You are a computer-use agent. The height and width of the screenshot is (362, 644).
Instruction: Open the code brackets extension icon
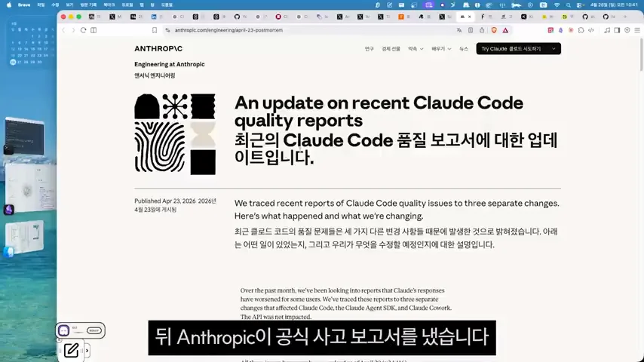click(x=591, y=30)
